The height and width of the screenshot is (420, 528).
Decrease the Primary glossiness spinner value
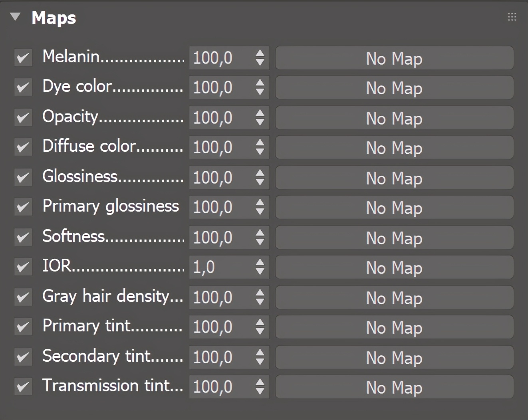tap(260, 212)
